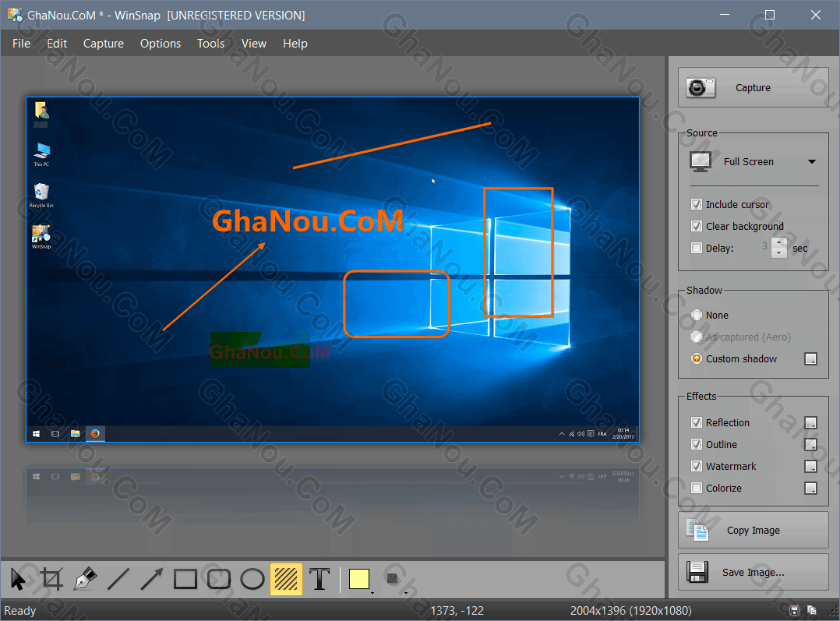Open Colorize settings square button
The width and height of the screenshot is (840, 621).
tap(810, 488)
